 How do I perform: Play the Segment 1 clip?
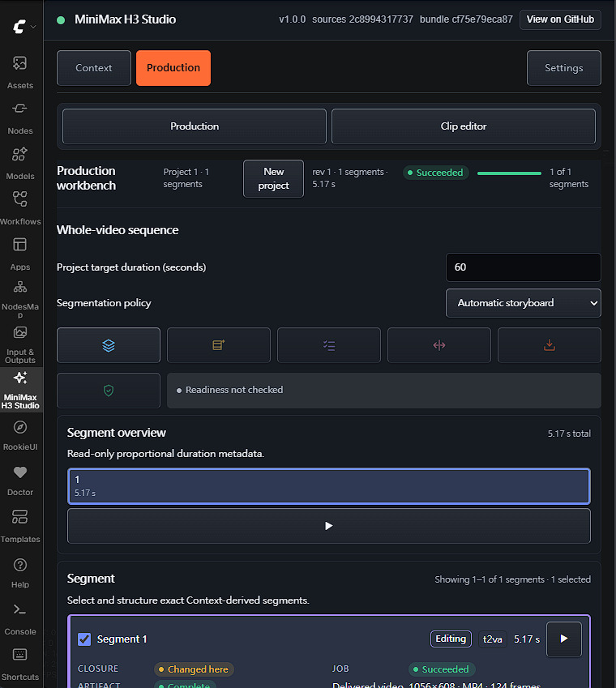click(x=564, y=639)
